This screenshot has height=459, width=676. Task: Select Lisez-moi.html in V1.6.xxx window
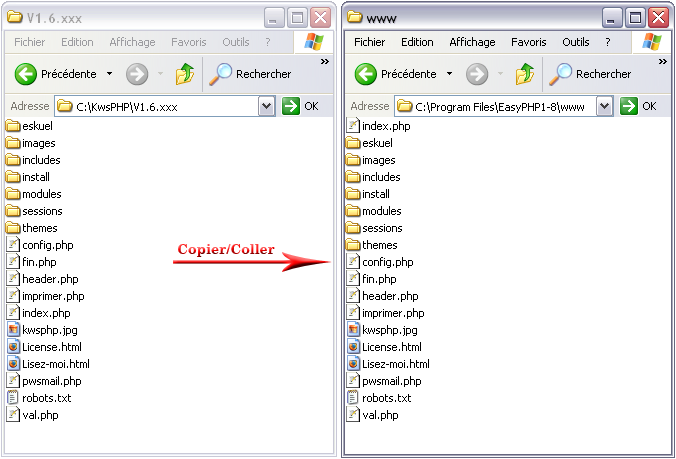(48, 364)
